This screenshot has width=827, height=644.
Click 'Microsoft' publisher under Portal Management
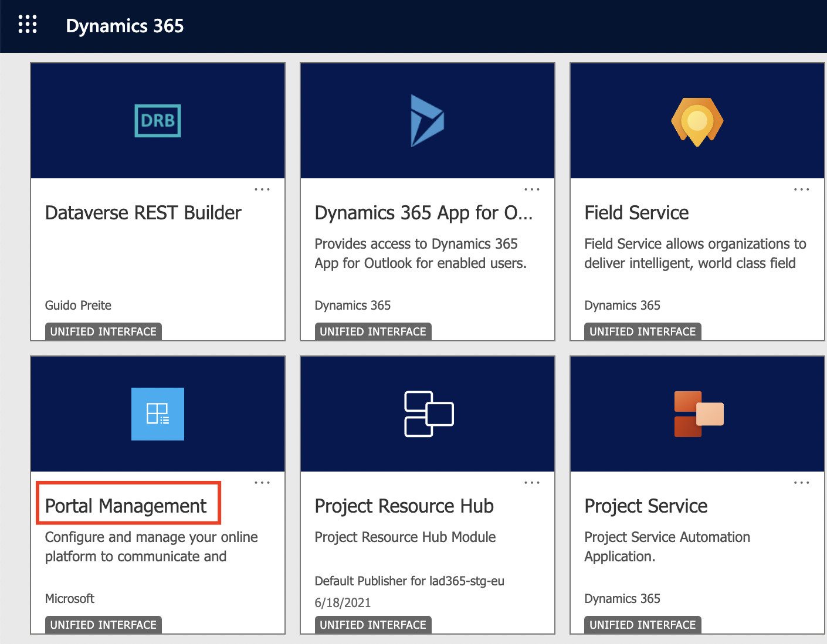pyautogui.click(x=70, y=599)
